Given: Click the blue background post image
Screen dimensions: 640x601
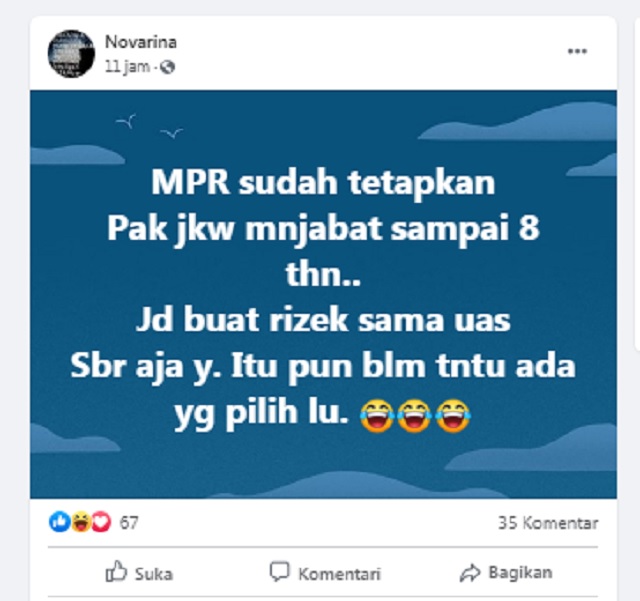Looking at the screenshot, I should click(323, 294).
